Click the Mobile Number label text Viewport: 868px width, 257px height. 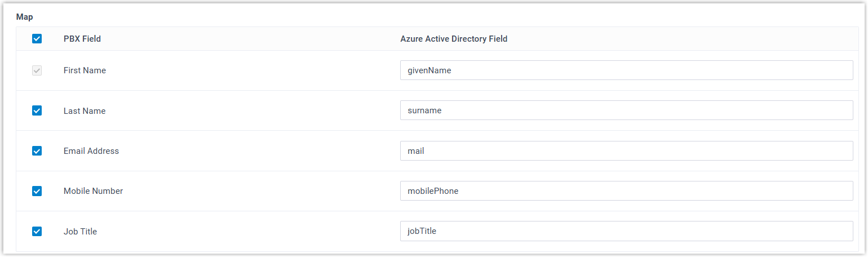[x=93, y=191]
